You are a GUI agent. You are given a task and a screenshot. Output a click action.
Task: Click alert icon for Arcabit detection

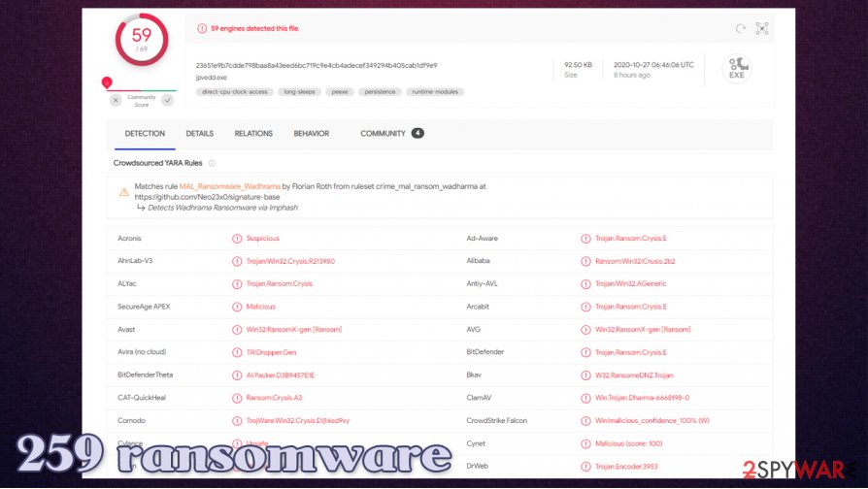pos(585,307)
